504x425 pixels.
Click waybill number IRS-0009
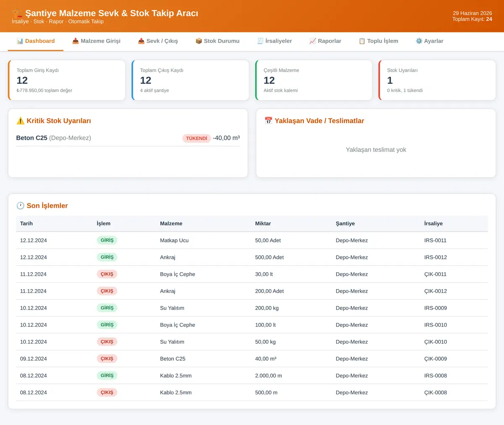coord(436,308)
